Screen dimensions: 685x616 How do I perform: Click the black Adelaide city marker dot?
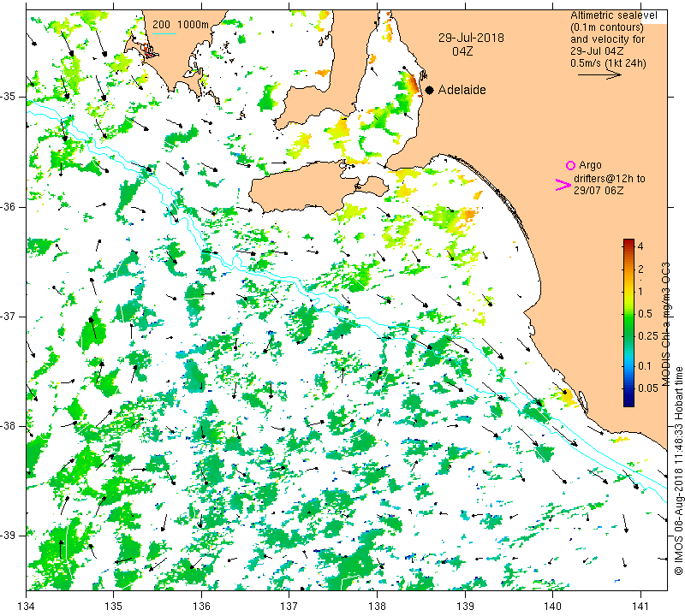(430, 90)
